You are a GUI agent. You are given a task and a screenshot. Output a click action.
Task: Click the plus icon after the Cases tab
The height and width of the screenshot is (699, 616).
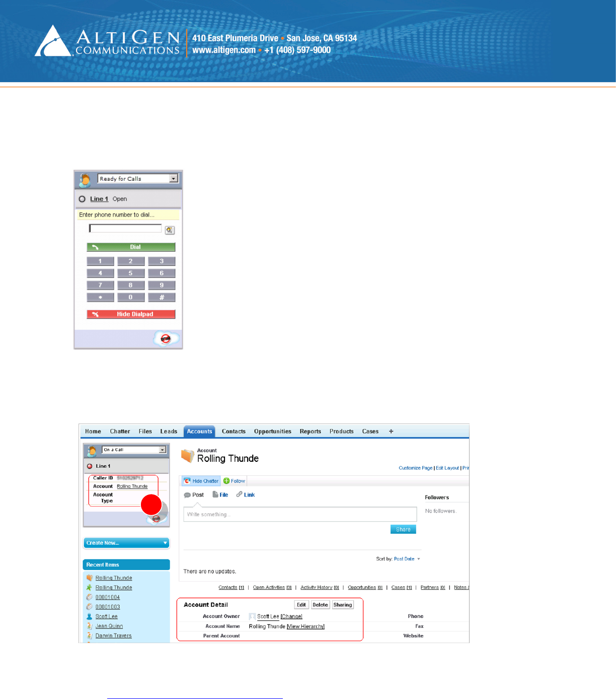coord(391,431)
